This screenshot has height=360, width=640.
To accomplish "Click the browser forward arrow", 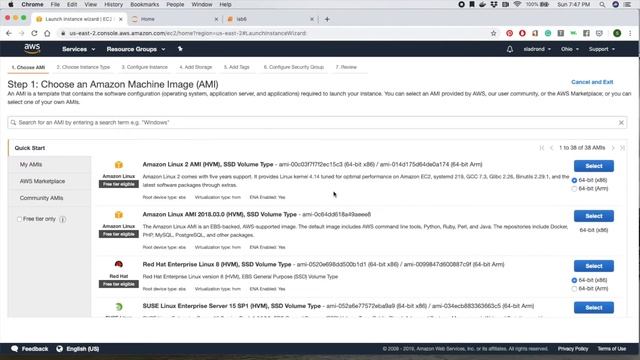I will tap(22, 33).
